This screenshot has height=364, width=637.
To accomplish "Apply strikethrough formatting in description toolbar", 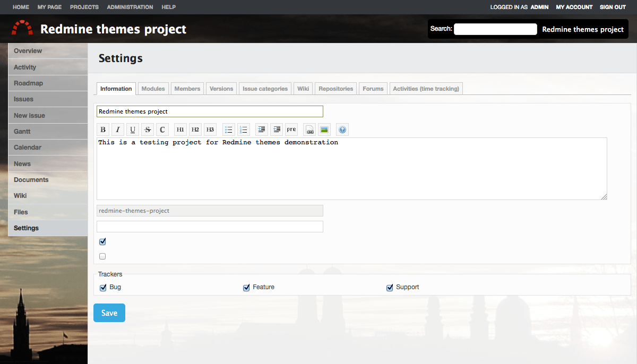I will pyautogui.click(x=148, y=129).
